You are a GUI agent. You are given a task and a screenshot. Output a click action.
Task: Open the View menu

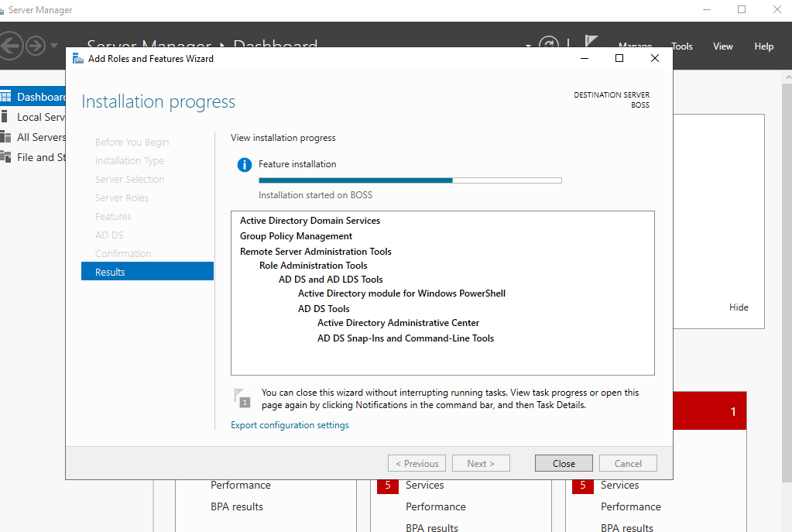(723, 46)
